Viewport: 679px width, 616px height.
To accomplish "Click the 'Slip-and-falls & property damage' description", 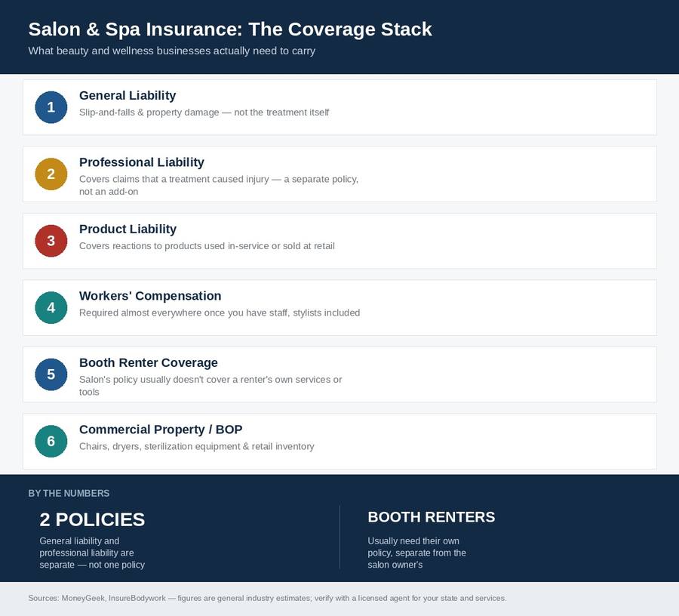I will pyautogui.click(x=204, y=112).
